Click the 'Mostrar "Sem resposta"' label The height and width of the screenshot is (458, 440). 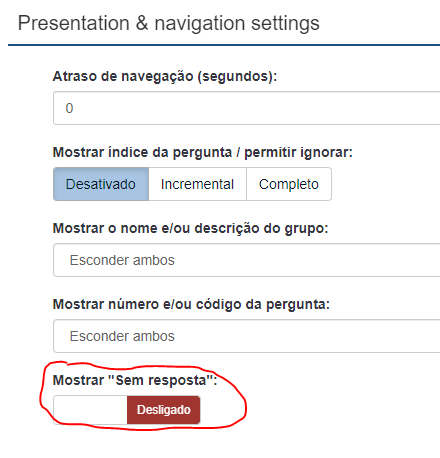135,380
